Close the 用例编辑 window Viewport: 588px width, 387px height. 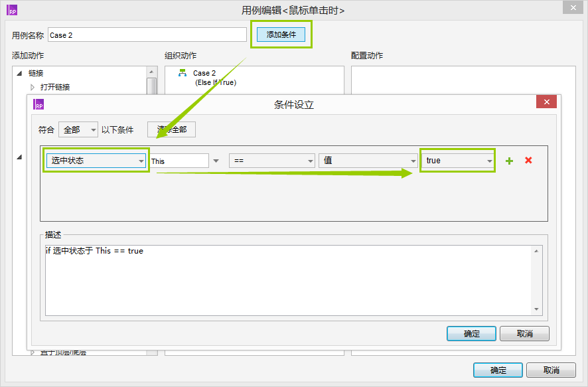[x=573, y=7]
